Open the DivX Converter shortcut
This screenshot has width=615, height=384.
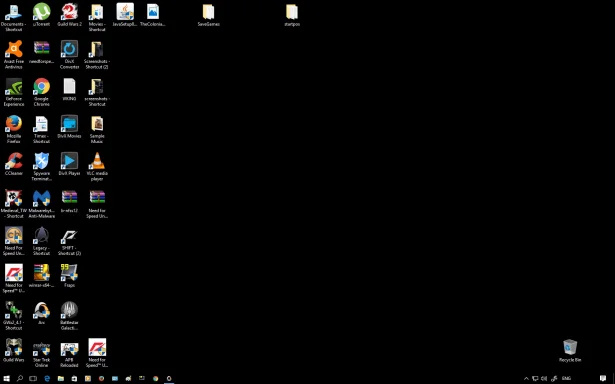coord(69,54)
